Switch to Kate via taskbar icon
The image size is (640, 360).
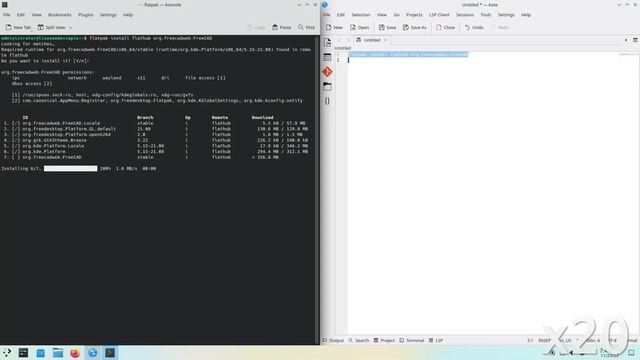click(93, 353)
